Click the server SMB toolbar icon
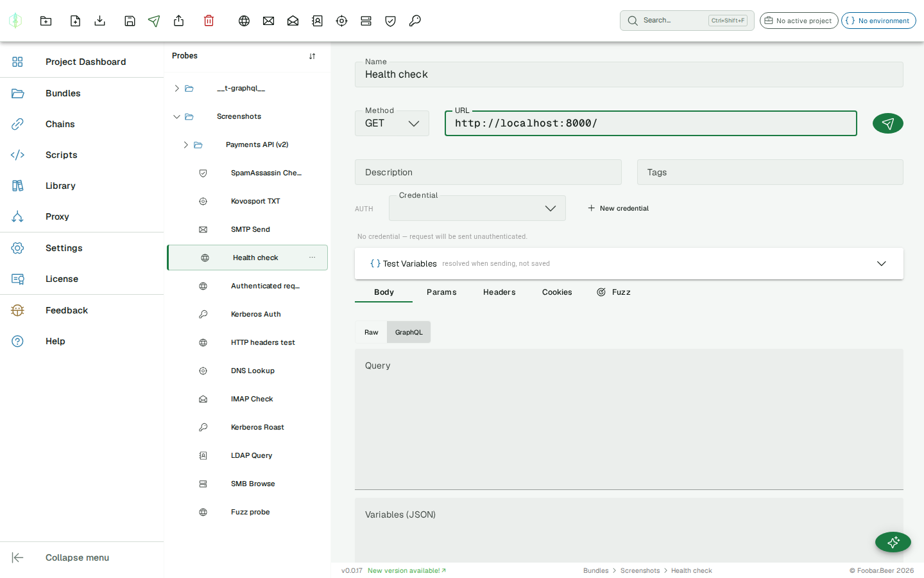The height and width of the screenshot is (578, 924). coord(366,21)
